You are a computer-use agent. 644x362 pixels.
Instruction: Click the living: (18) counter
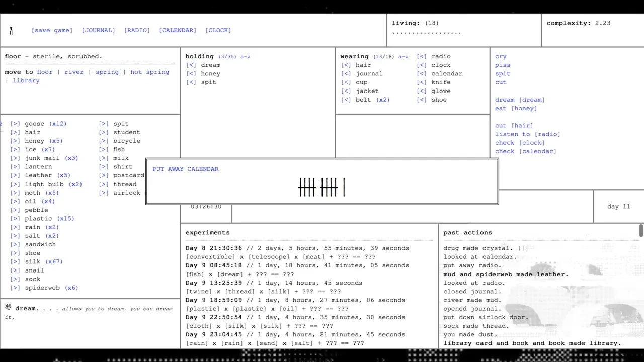[416, 23]
